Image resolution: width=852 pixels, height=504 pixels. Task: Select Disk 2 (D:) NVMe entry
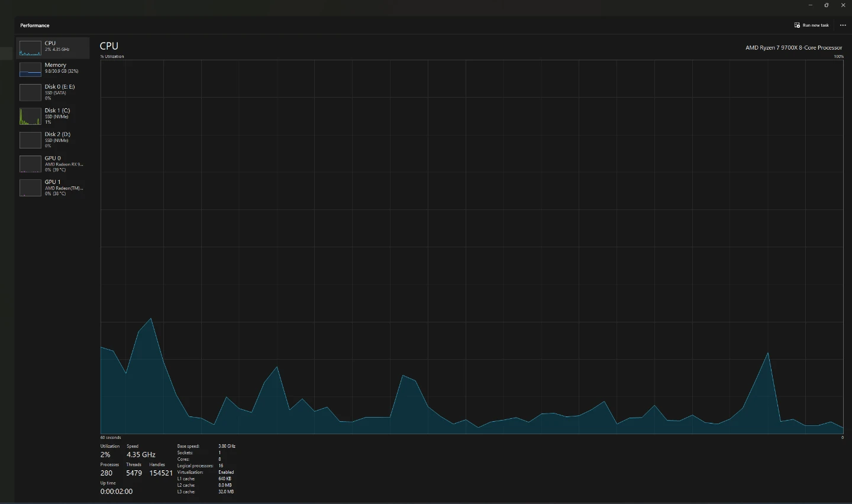click(x=53, y=140)
